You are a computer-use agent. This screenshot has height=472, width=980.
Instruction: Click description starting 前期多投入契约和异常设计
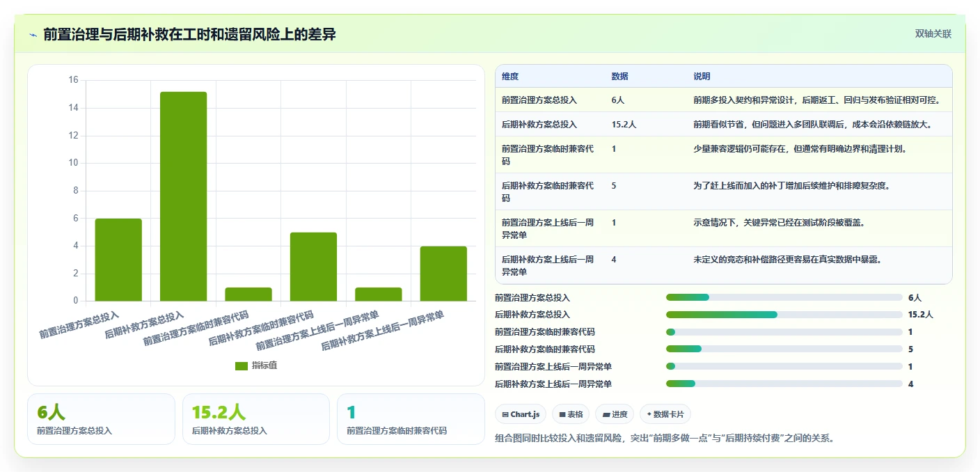click(x=817, y=100)
